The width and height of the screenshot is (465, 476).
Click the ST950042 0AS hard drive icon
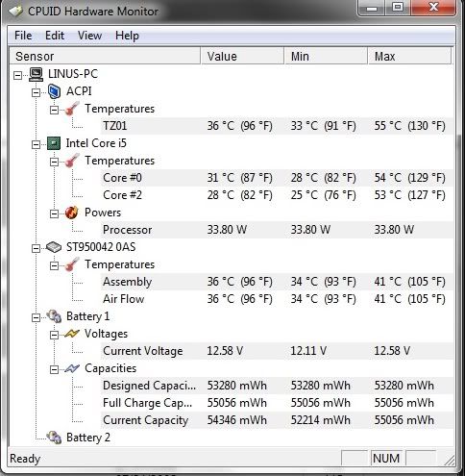[54, 247]
